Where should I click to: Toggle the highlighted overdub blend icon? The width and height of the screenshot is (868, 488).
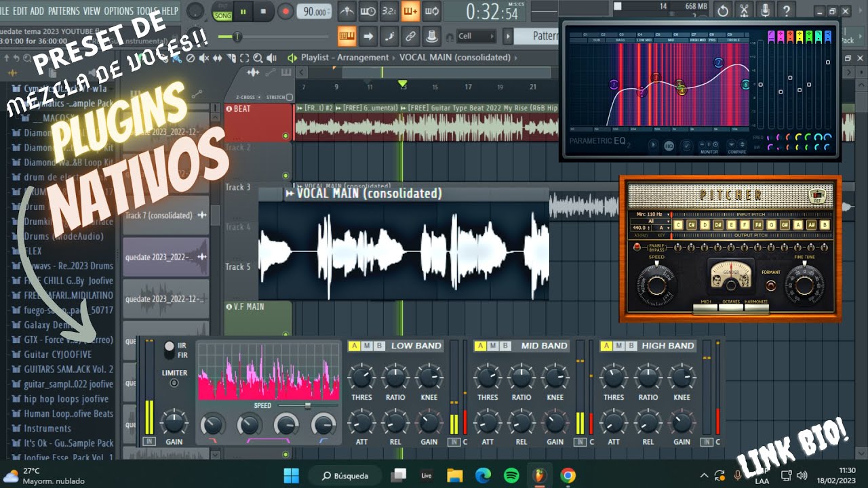coord(410,11)
